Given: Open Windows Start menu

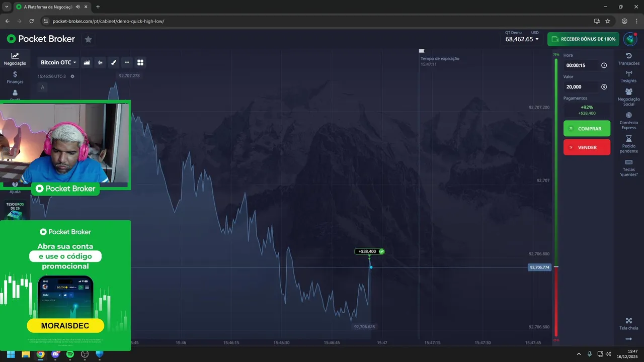Looking at the screenshot, I should coord(11,354).
